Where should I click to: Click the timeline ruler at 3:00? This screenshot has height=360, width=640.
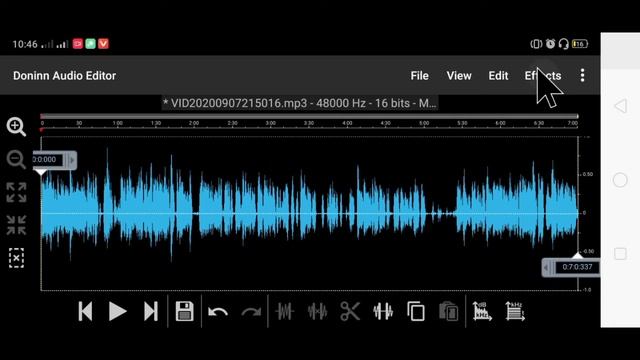click(271, 123)
